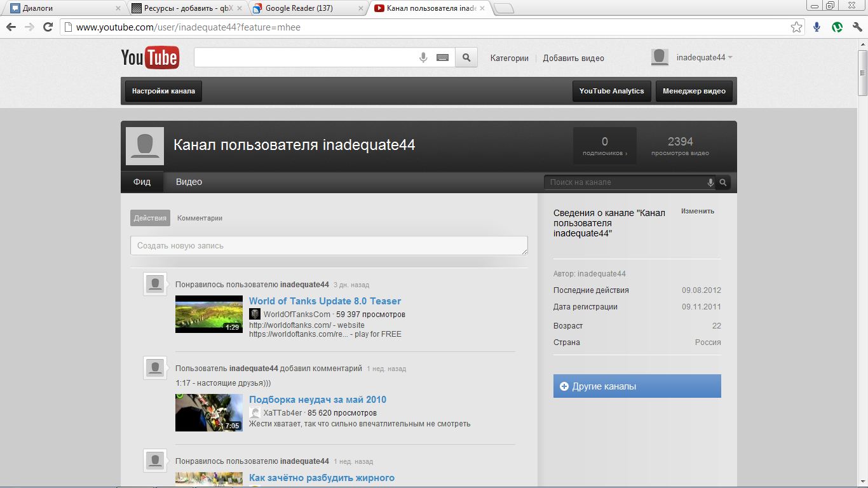Click the WorldOfTanksCom channel icon

255,314
